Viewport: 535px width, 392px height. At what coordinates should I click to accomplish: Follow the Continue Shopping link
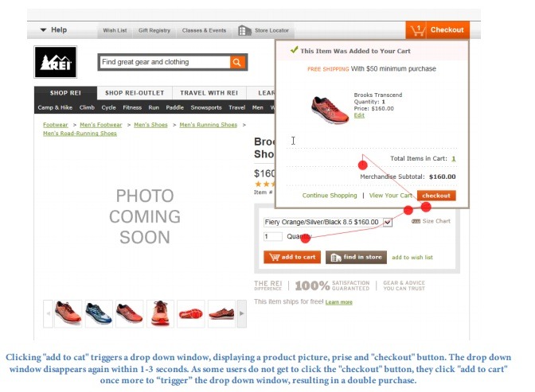click(x=330, y=196)
